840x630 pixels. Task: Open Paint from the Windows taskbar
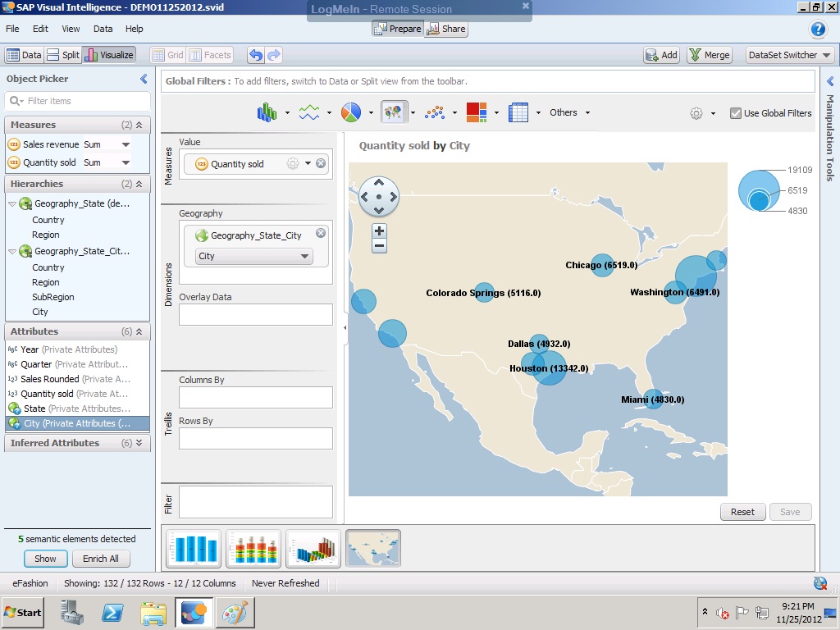[x=235, y=613]
